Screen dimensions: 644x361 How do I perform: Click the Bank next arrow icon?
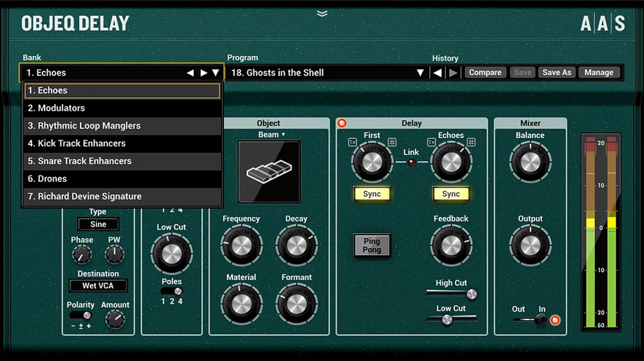(x=203, y=73)
